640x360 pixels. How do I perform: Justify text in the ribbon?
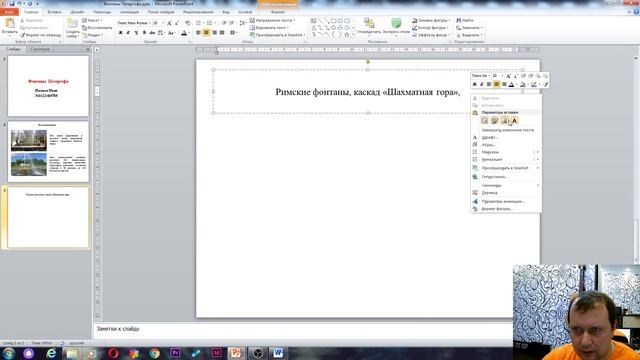[x=222, y=33]
